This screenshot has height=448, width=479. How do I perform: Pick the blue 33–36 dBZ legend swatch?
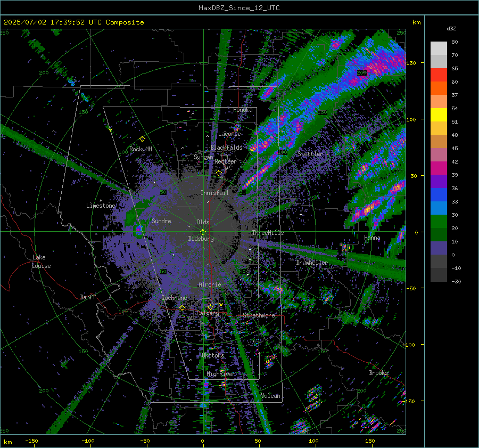(439, 195)
